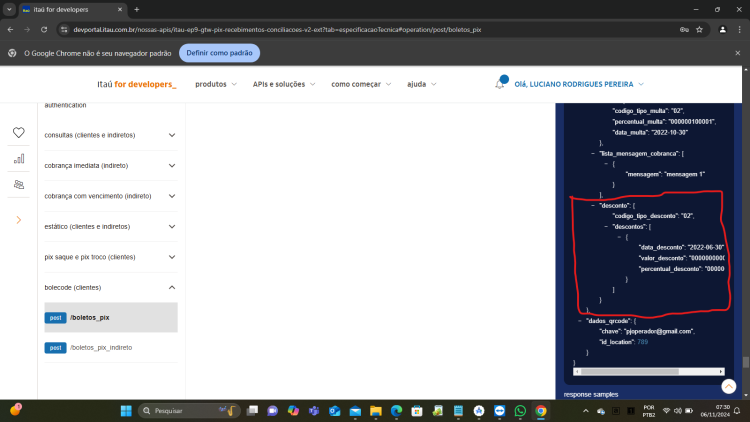Image resolution: width=750 pixels, height=422 pixels.
Task: Open Outlook from the taskbar
Action: point(334,411)
